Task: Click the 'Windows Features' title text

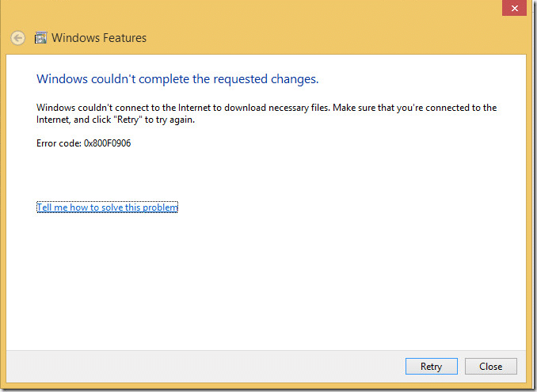Action: 99,38
